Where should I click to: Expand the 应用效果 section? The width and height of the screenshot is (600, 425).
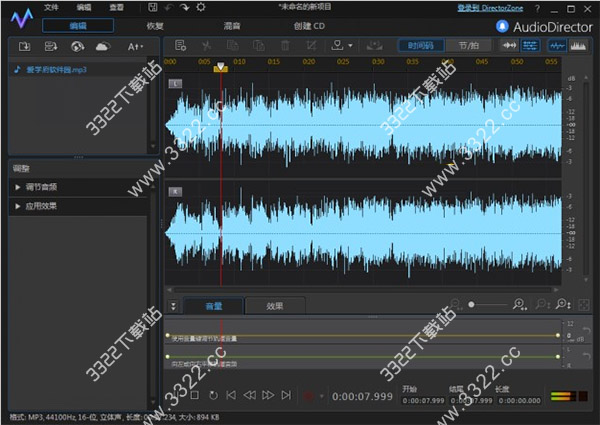[x=78, y=206]
